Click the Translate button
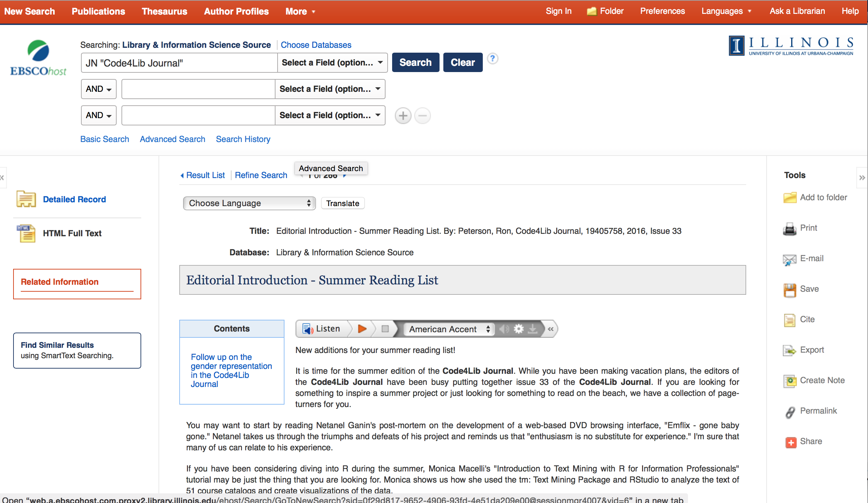This screenshot has height=503, width=868. (x=343, y=203)
